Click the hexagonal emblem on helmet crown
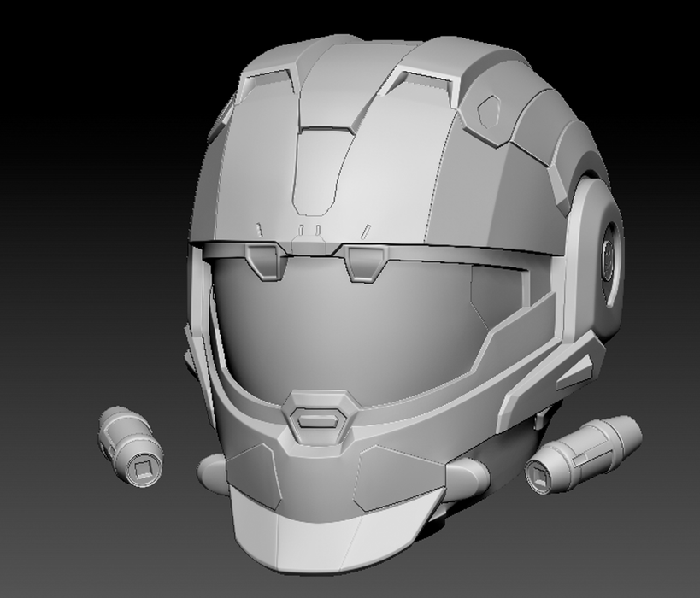Image resolution: width=700 pixels, height=598 pixels. pos(490,110)
